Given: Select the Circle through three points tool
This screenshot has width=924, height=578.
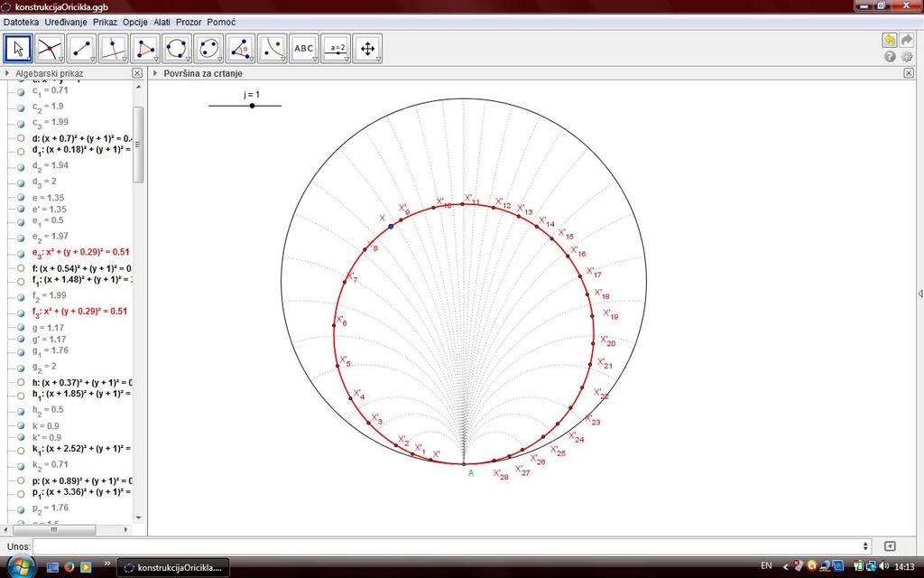Looking at the screenshot, I should point(177,49).
